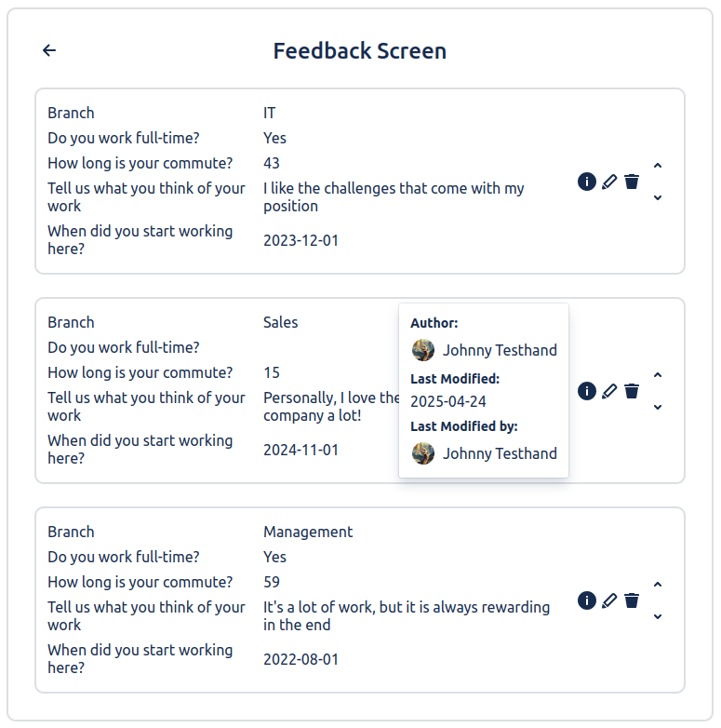The width and height of the screenshot is (721, 728).
Task: Delete the Sales branch feedback entry
Action: [x=632, y=391]
